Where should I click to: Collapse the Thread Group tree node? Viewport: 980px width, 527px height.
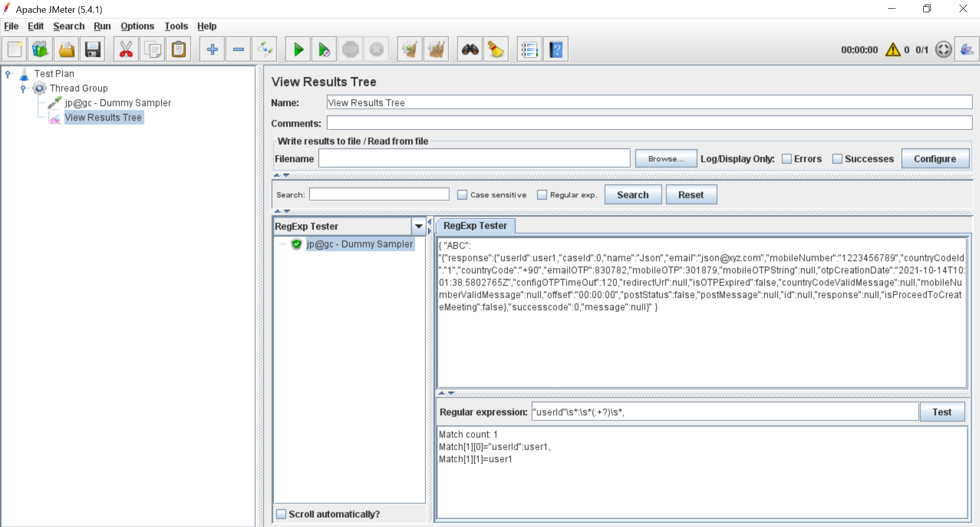(23, 89)
